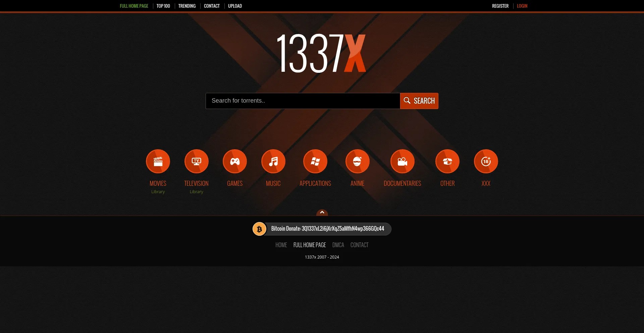Viewport: 644px width, 333px height.
Task: Click the 1337x 2007 - 2024 copyright text
Action: pos(322,257)
